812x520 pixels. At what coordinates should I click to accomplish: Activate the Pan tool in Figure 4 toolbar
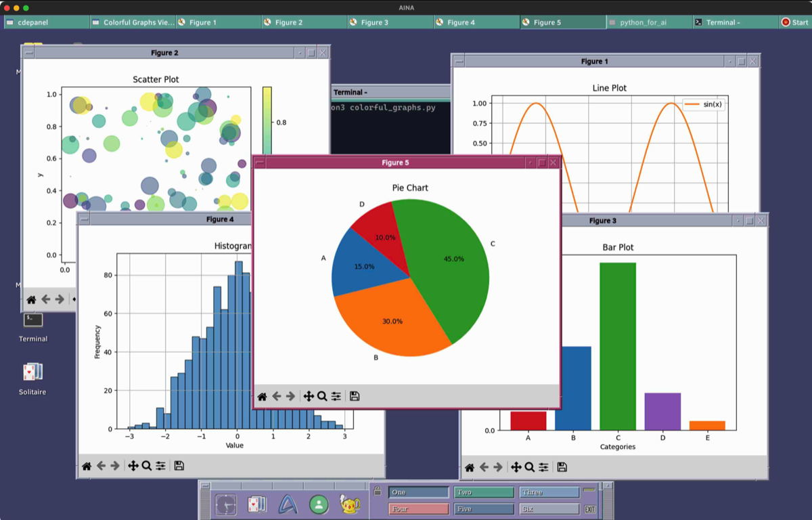(x=133, y=466)
